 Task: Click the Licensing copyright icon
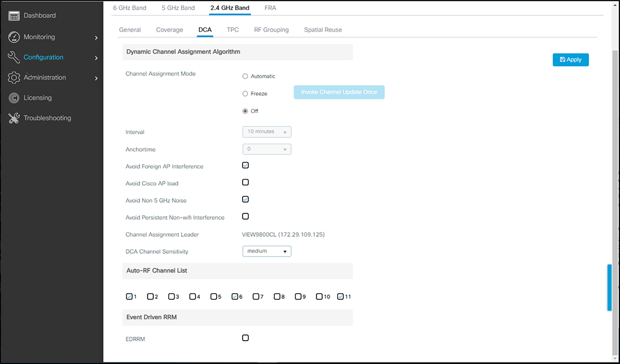point(14,98)
